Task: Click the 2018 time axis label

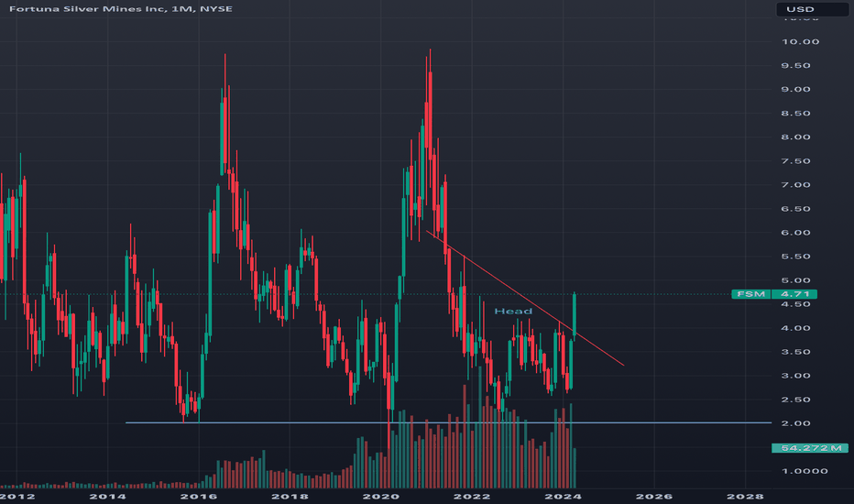Action: point(290,497)
